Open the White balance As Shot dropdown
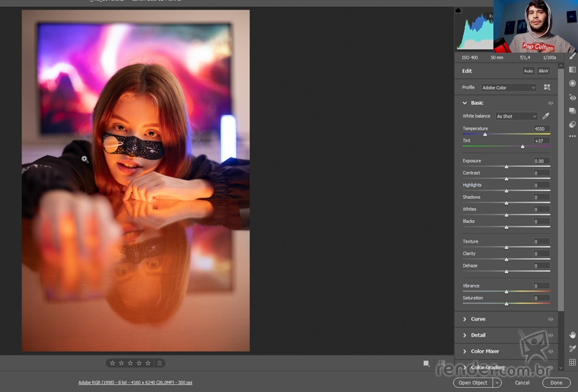Viewport: 578px width, 392px height. pyautogui.click(x=516, y=116)
